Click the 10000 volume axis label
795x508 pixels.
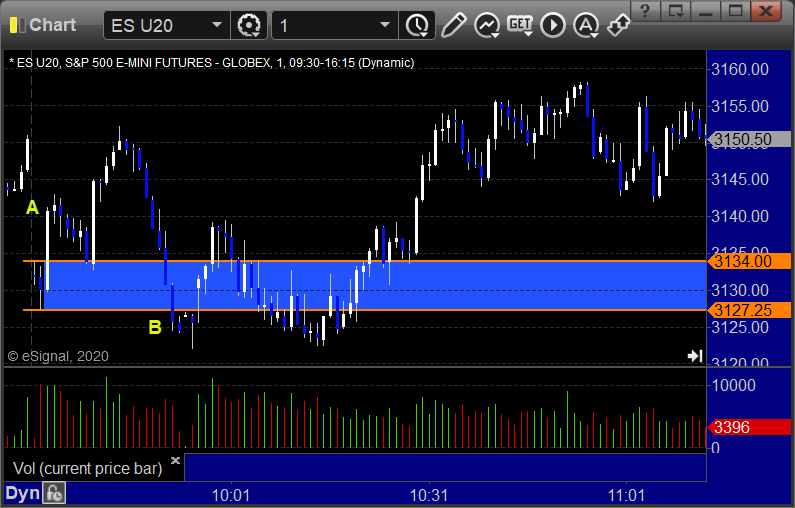(x=734, y=385)
